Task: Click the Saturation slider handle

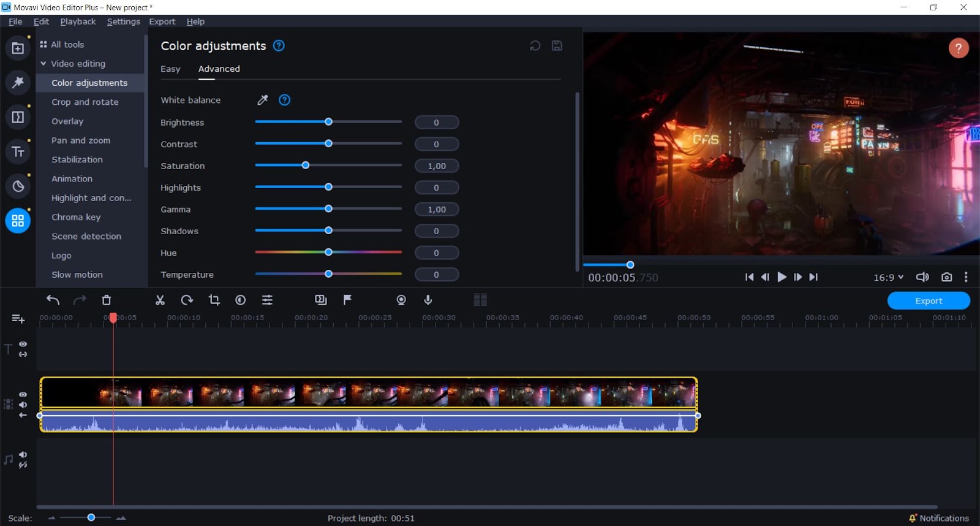Action: (306, 166)
